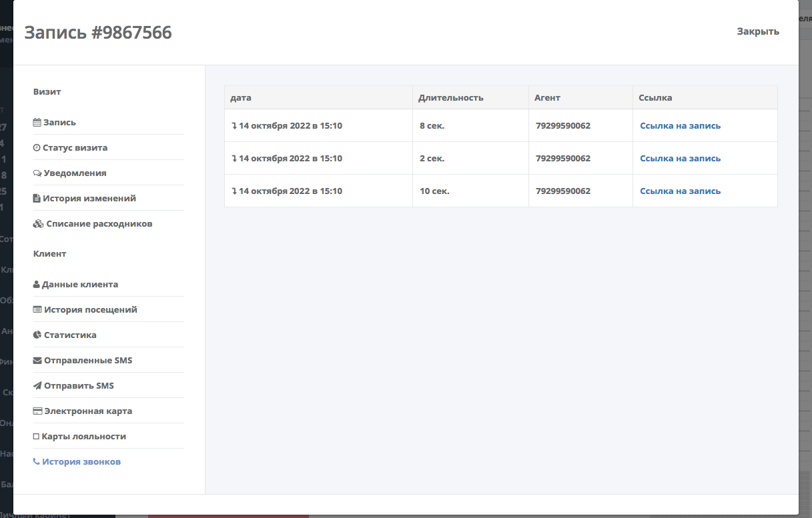The height and width of the screenshot is (518, 812).
Task: Open the Карты лояльности section
Action: tap(83, 437)
